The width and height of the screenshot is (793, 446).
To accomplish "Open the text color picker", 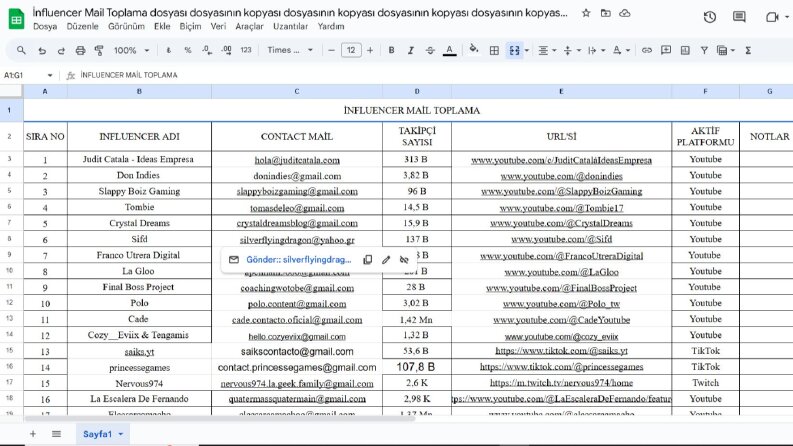I will tap(449, 50).
